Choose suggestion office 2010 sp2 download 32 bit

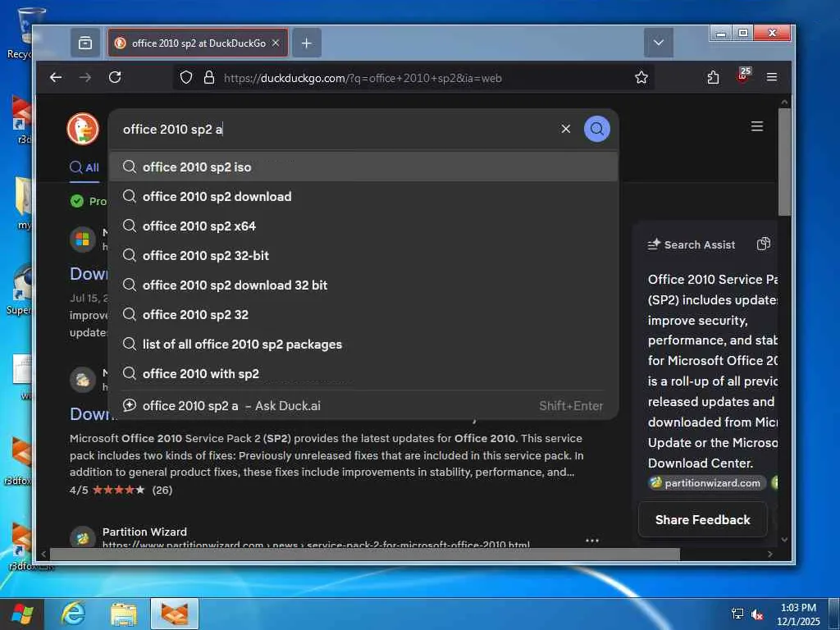tap(363, 285)
